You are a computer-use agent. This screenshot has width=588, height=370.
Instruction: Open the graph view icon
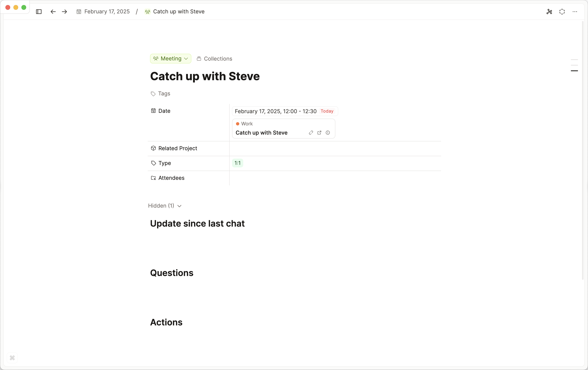(549, 12)
